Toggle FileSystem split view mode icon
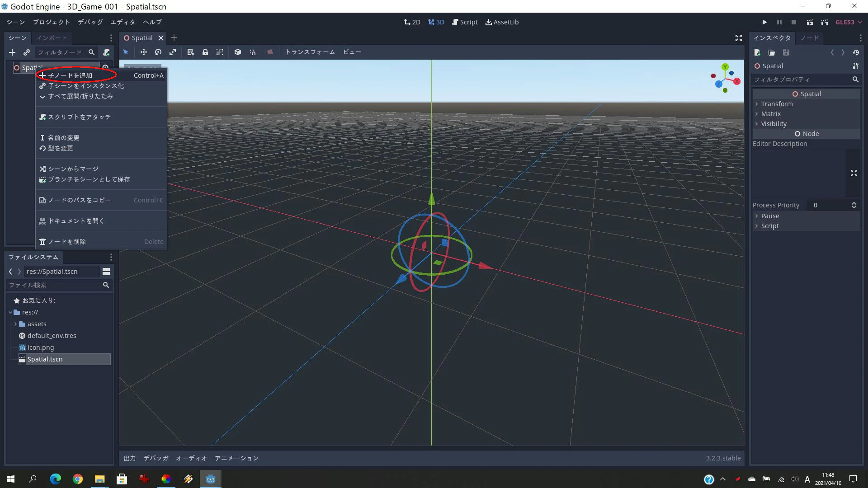868x488 pixels. [106, 271]
